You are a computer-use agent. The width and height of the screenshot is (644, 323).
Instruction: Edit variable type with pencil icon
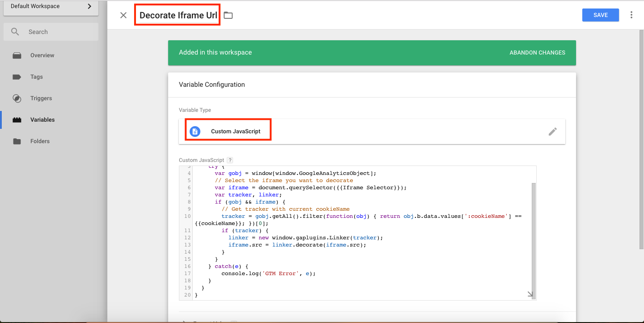tap(553, 132)
